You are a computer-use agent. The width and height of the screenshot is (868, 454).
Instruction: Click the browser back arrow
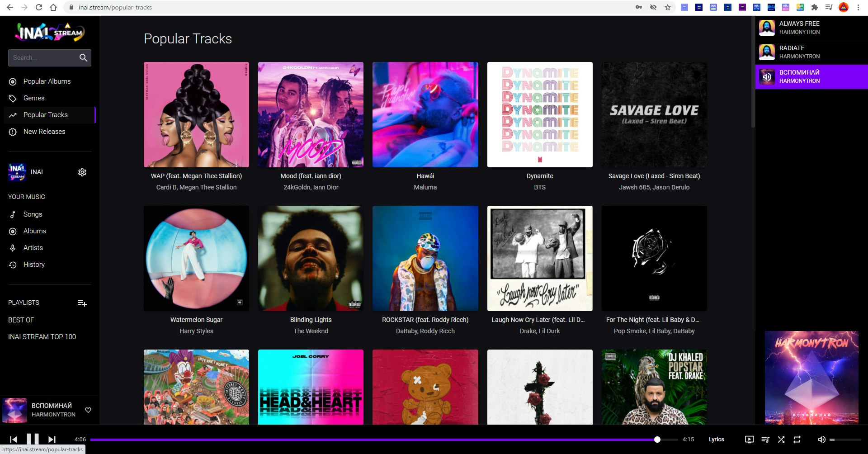10,7
